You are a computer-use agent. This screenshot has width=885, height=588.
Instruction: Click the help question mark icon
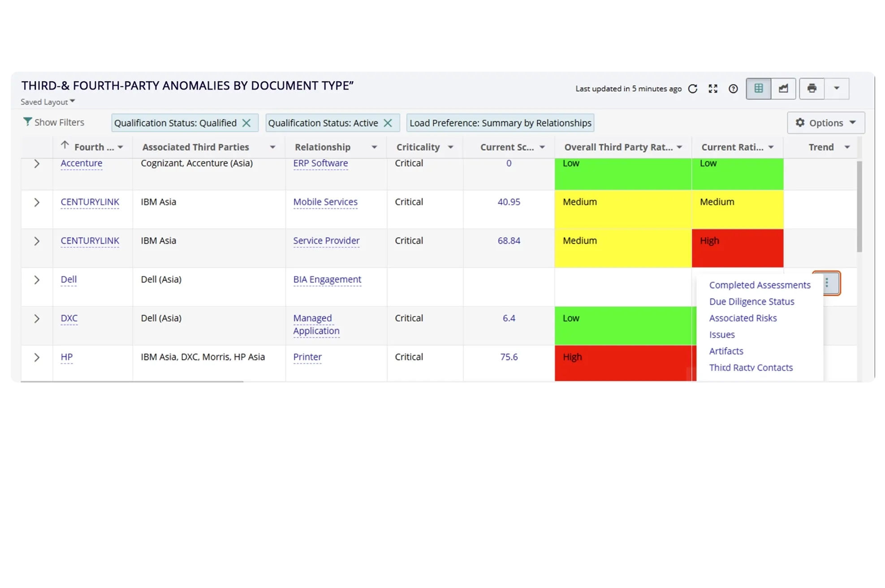click(733, 89)
